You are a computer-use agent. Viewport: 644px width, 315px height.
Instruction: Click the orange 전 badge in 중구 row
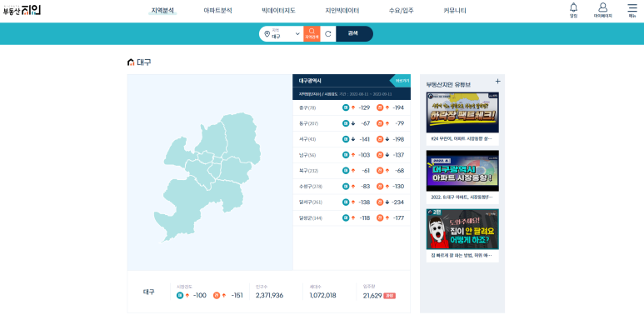(380, 107)
